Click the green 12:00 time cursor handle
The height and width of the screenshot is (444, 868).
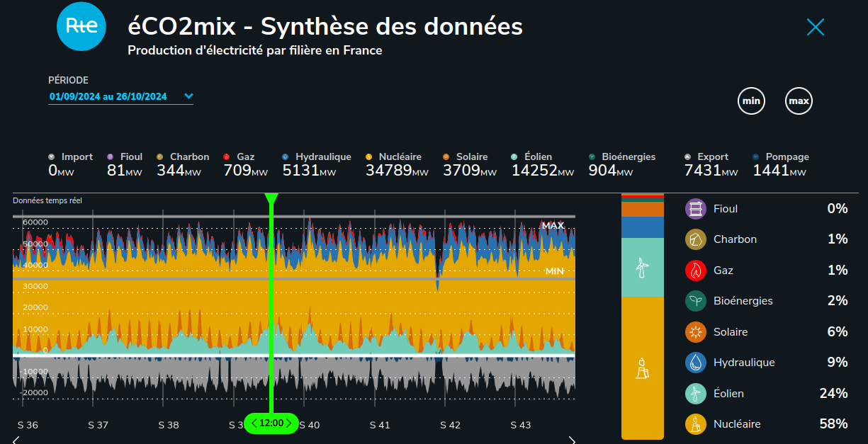pos(271,423)
